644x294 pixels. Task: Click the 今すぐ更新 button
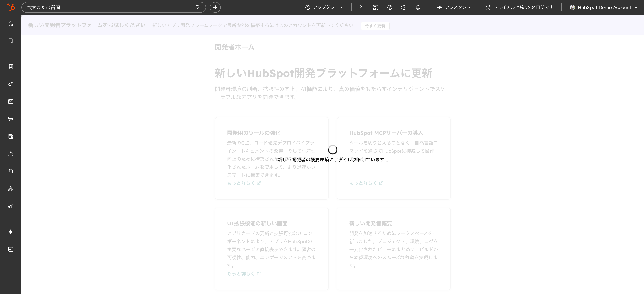375,26
